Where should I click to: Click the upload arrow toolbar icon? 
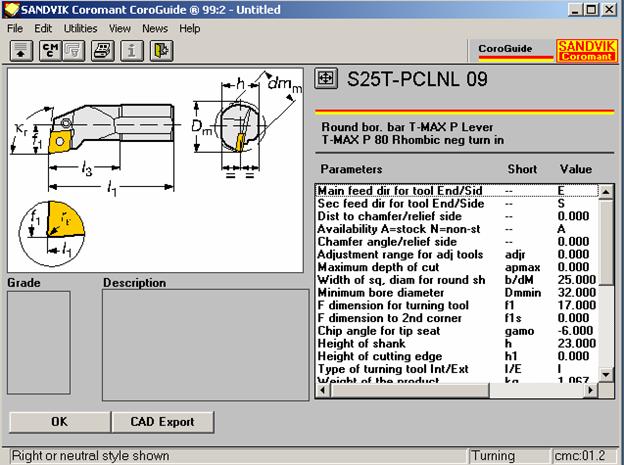point(21,51)
